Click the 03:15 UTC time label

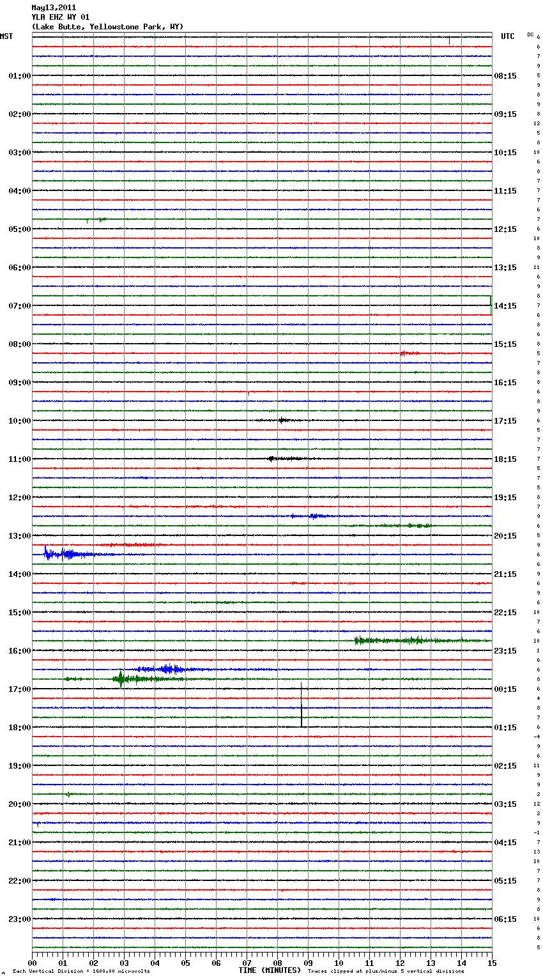coord(505,804)
